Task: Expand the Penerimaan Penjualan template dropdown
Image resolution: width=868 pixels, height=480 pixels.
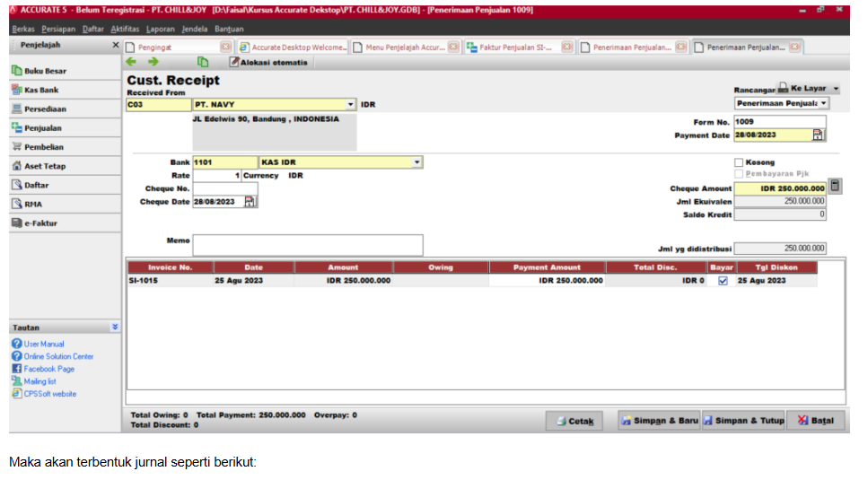Action: pyautogui.click(x=824, y=103)
